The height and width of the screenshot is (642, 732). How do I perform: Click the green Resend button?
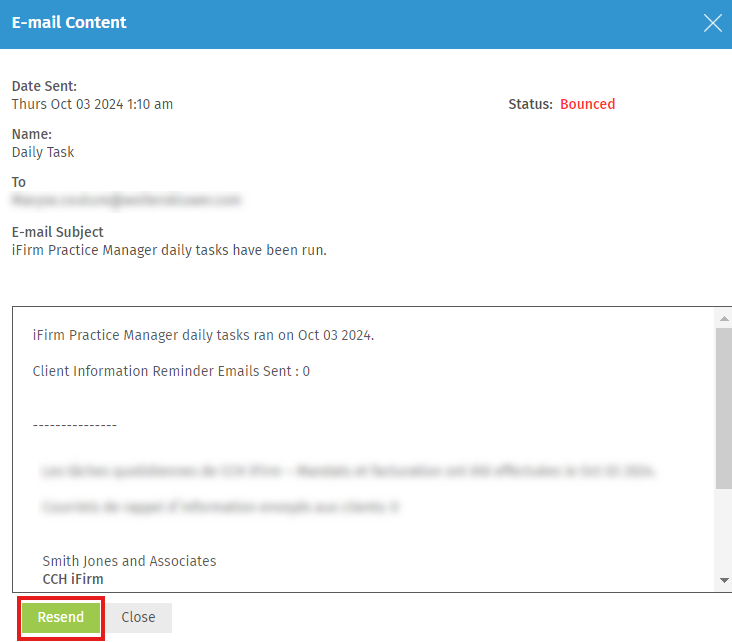(61, 617)
